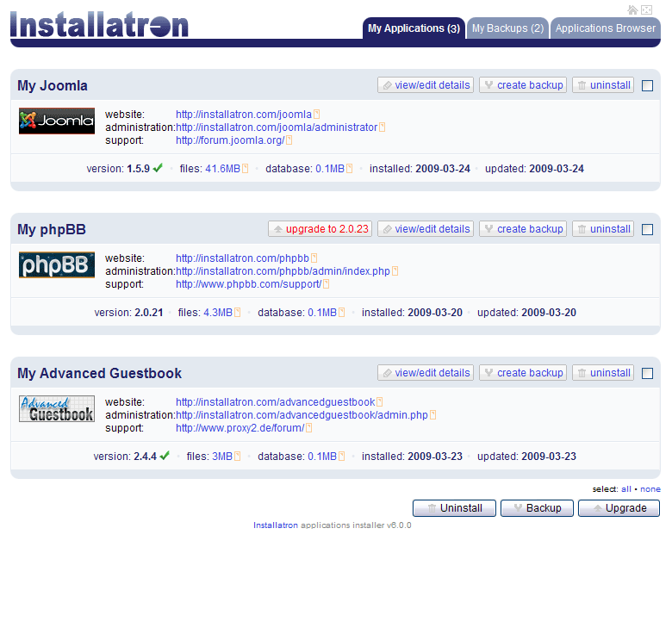Screen dimensions: 672x634
Task: Click the new-window icon after phpbb.com/support link
Action: [327, 284]
